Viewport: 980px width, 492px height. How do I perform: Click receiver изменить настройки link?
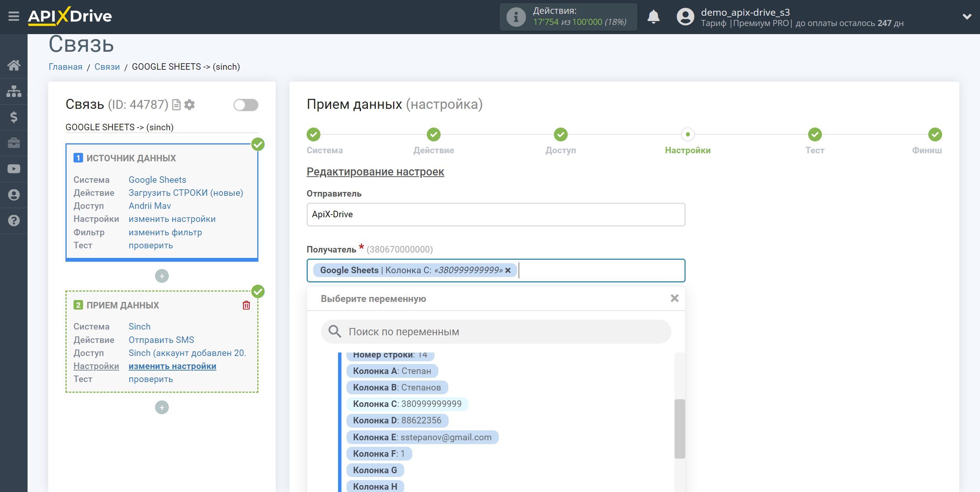tap(172, 366)
